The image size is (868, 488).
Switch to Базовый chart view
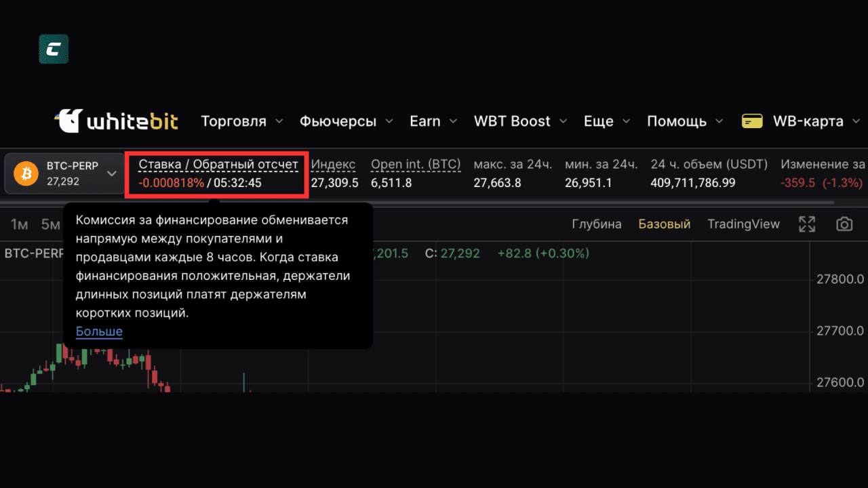[665, 224]
